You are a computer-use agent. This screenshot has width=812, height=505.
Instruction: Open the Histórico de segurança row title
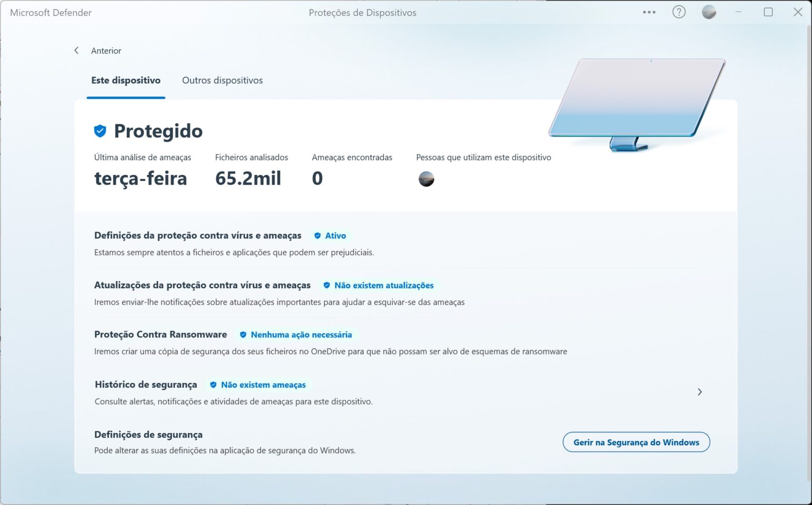coord(146,384)
